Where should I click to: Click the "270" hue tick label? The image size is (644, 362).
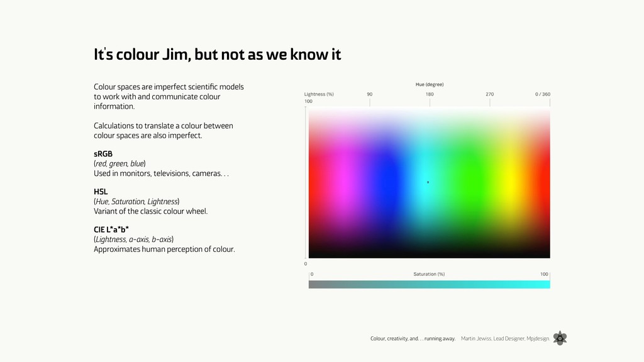point(489,94)
